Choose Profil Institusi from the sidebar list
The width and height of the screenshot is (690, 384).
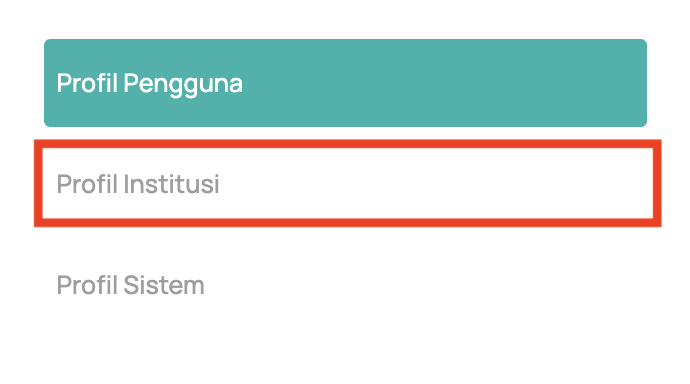(348, 183)
